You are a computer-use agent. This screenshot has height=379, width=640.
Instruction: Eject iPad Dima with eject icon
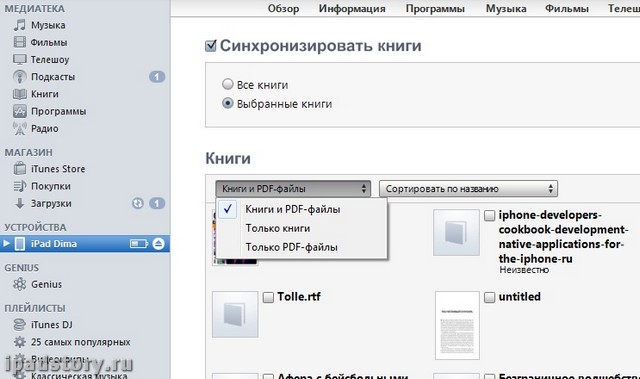coord(158,244)
